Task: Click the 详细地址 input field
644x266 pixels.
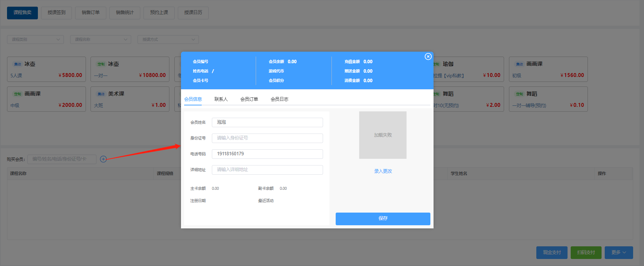Action: (267, 170)
